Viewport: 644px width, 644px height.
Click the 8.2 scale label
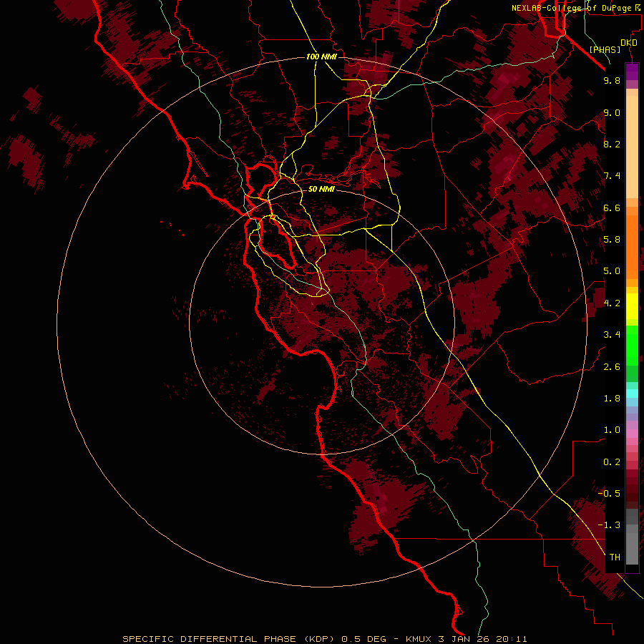pos(612,144)
